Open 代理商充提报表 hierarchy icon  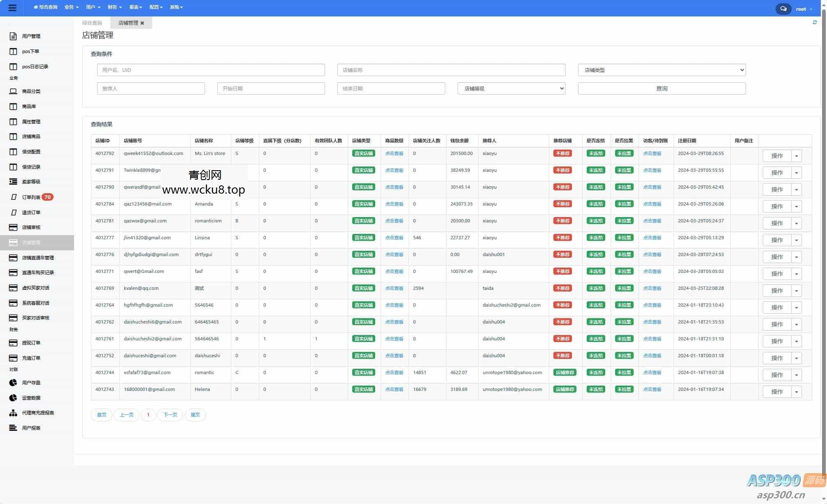pyautogui.click(x=13, y=413)
